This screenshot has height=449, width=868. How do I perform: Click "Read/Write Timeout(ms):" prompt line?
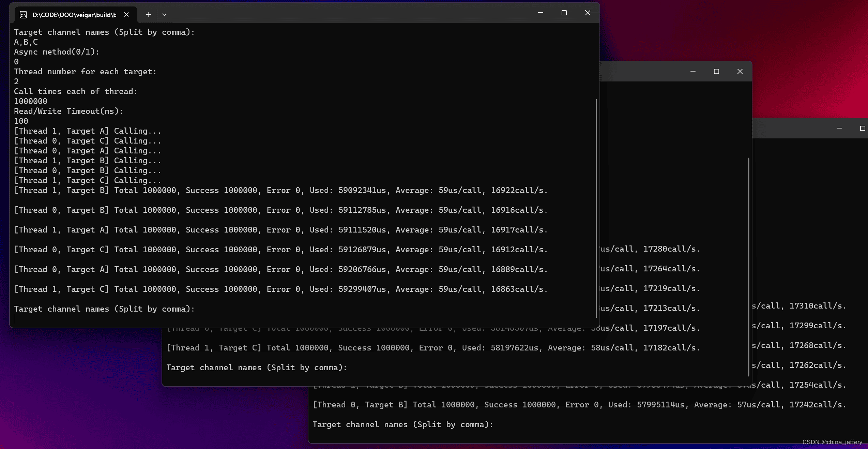68,111
